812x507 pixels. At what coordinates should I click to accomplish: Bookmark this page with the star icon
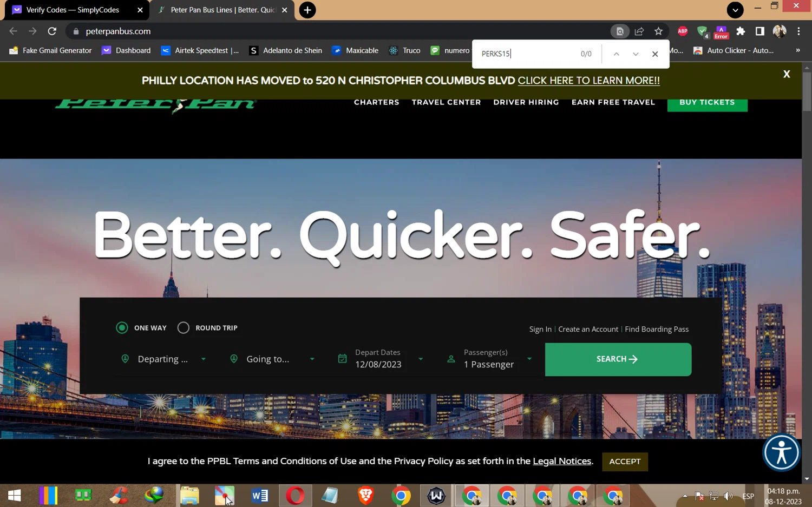pos(658,31)
